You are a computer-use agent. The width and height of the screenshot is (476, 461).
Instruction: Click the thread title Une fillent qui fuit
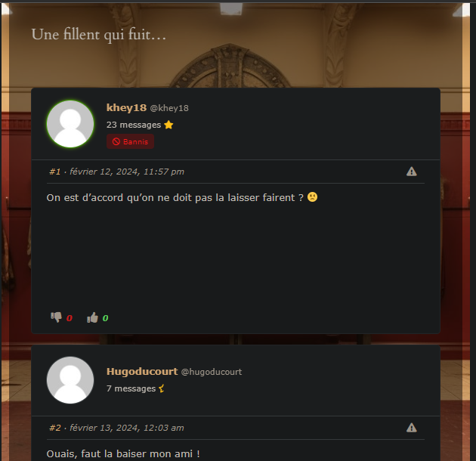(99, 35)
